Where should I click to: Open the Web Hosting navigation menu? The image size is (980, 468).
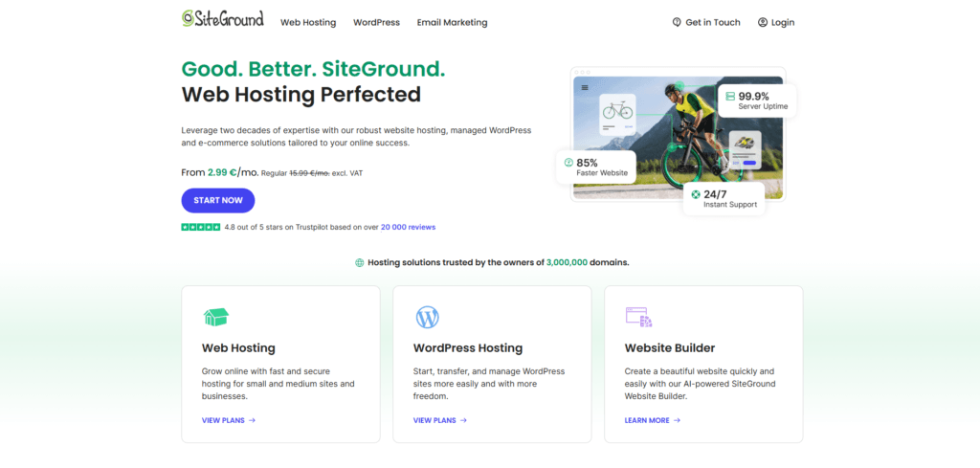point(307,22)
